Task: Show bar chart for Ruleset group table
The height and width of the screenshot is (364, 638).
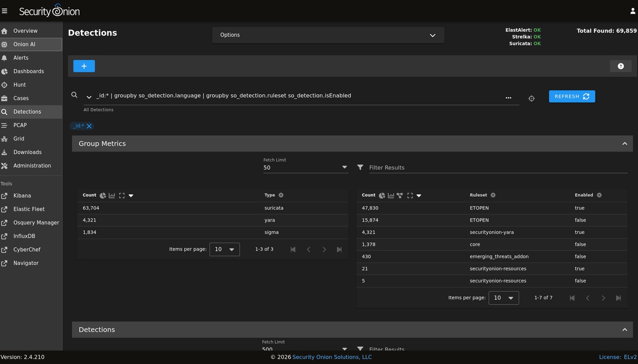Action: pos(391,195)
